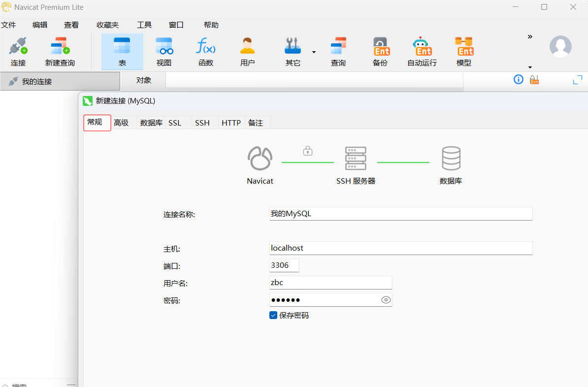Maximize the Navicat window
Viewport: 588px width, 387px height.
pos(544,7)
